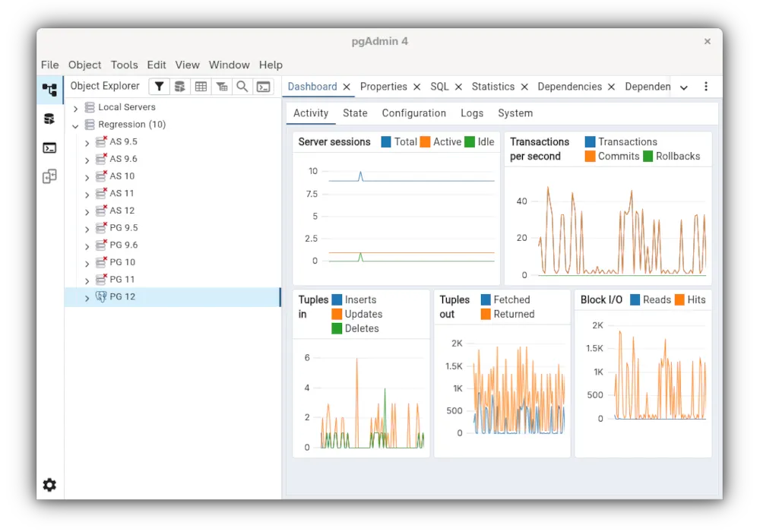
Task: Open Settings gear in left sidebar
Action: 49,485
